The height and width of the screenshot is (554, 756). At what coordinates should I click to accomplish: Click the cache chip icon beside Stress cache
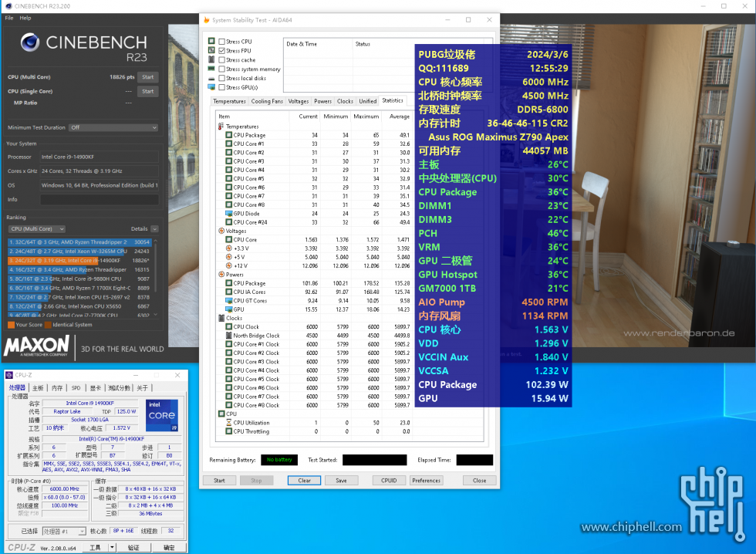tap(211, 59)
